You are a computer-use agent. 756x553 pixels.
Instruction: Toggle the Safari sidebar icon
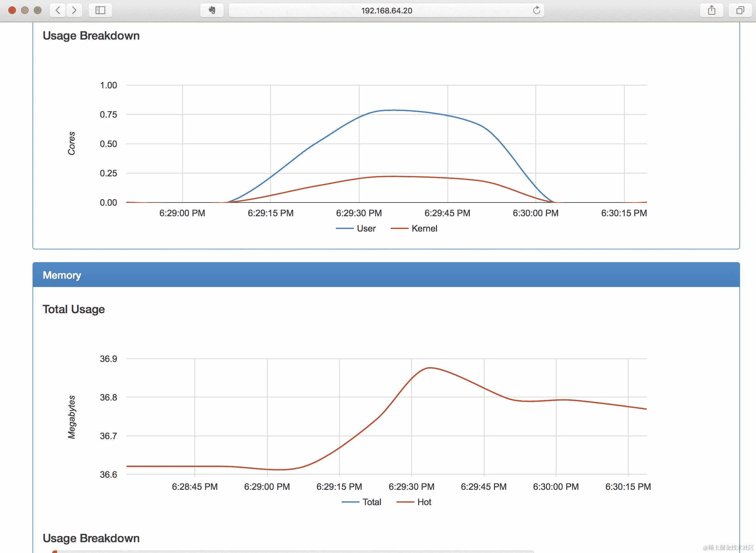(x=100, y=11)
